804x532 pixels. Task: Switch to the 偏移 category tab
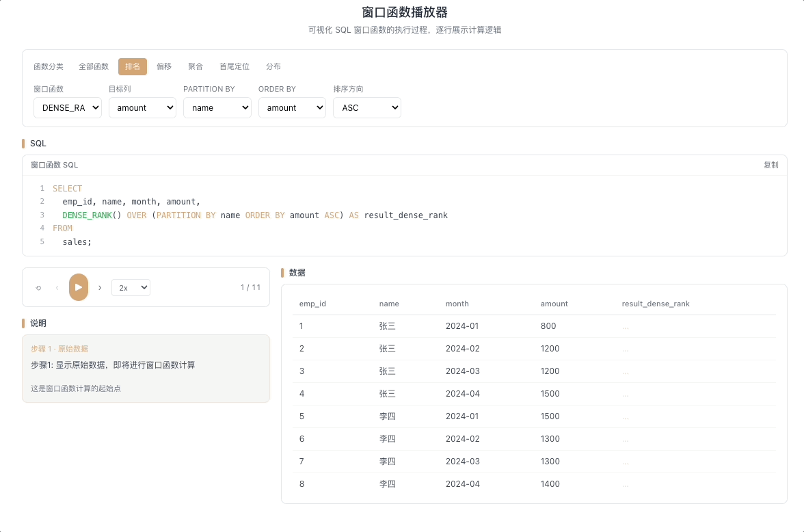point(164,67)
